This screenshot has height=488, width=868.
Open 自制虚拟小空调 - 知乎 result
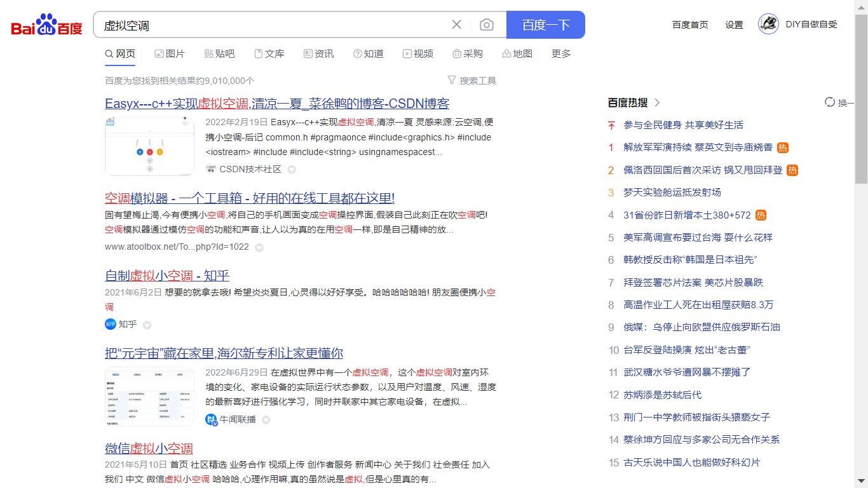[167, 276]
